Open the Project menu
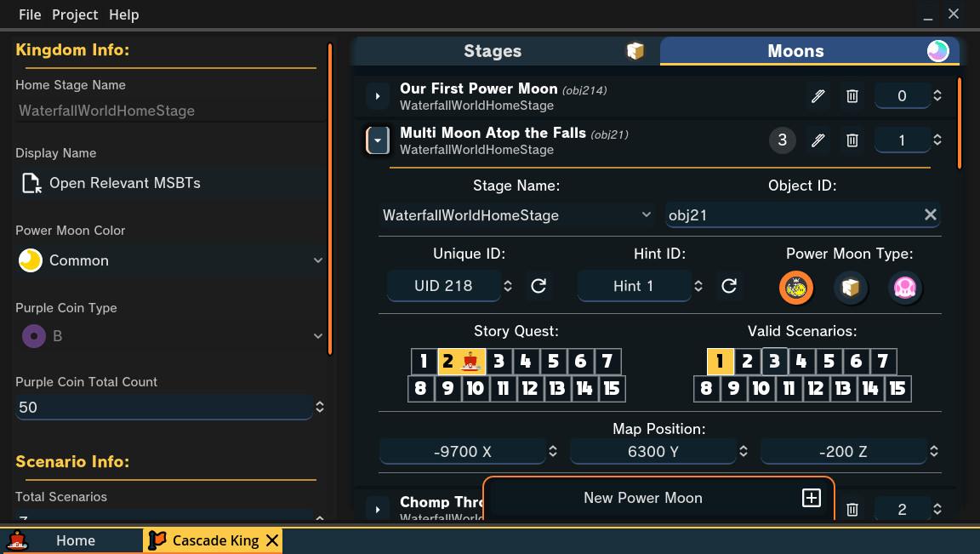The height and width of the screenshot is (554, 980). pyautogui.click(x=75, y=14)
